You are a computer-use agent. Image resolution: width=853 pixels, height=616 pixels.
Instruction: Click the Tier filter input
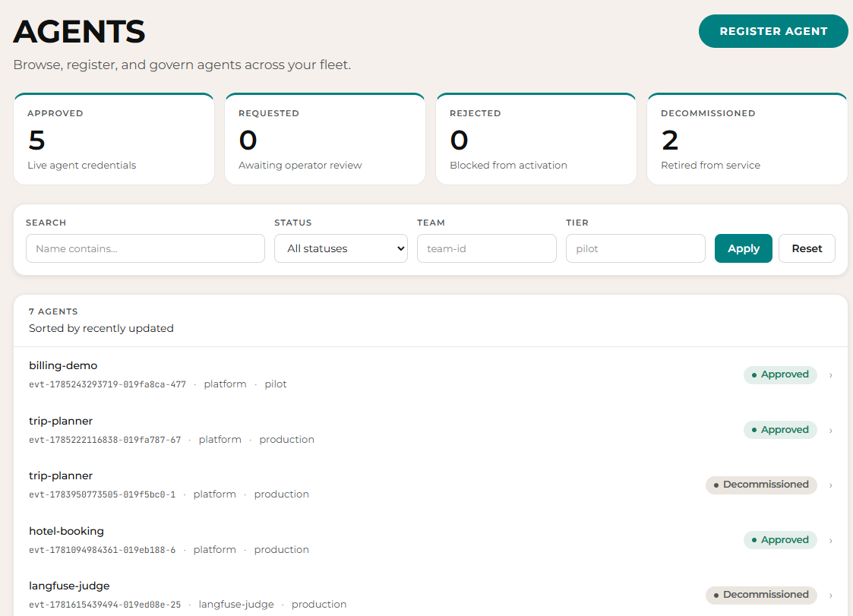pos(636,248)
